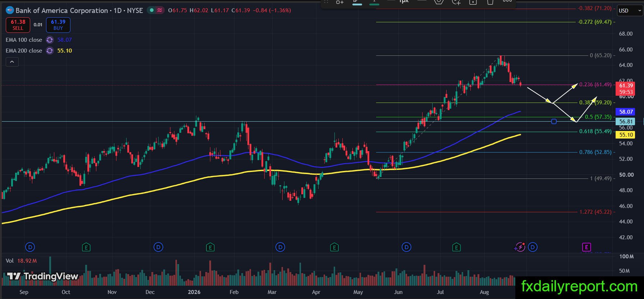Click the -0.382 (71.20) Fibonacci label
This screenshot has width=644, height=299.
coord(594,8)
